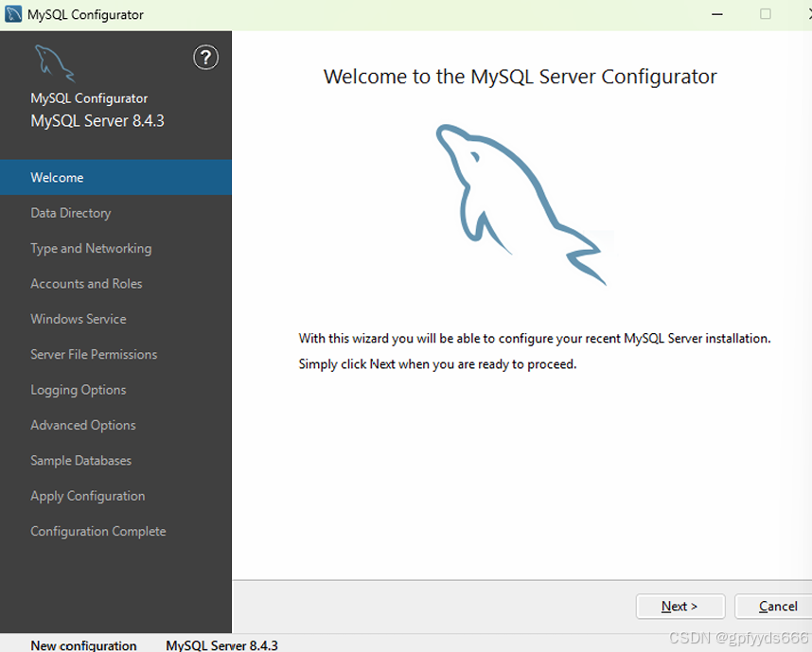Open the help question mark icon
The width and height of the screenshot is (812, 652).
205,58
